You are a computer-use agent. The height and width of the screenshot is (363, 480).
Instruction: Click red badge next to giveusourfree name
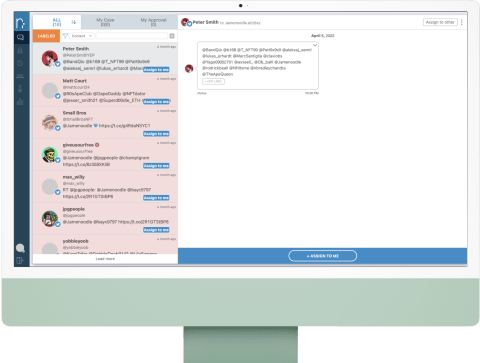(x=97, y=145)
